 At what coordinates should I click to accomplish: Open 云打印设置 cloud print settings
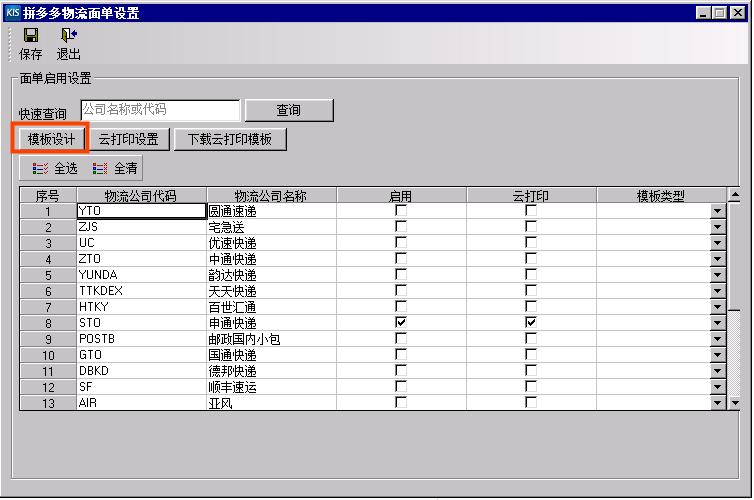[x=129, y=139]
